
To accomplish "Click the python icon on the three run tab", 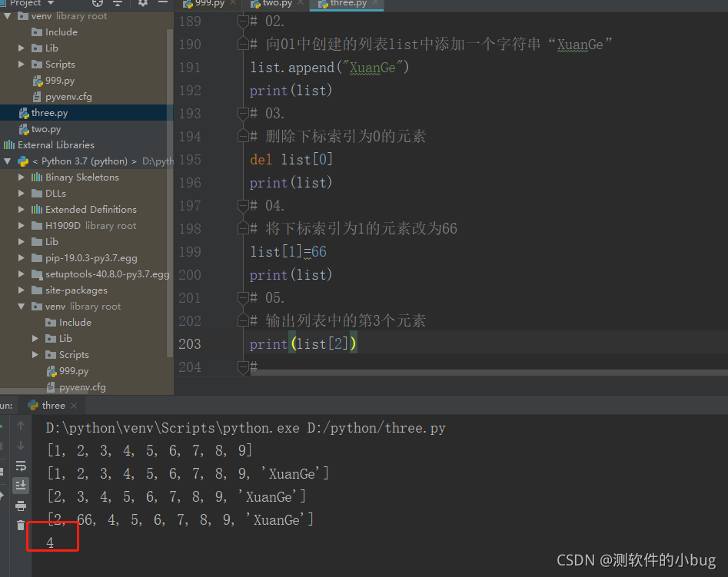I will tap(33, 405).
